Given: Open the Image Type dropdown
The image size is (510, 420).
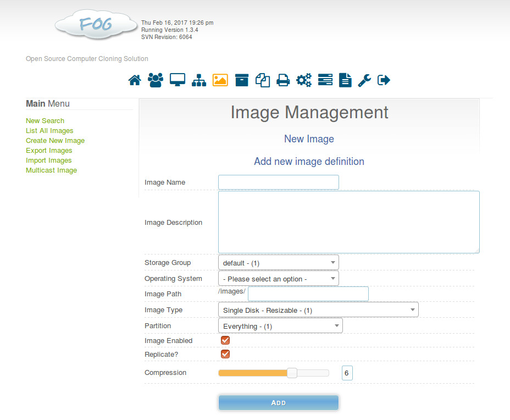Looking at the screenshot, I should (x=318, y=310).
